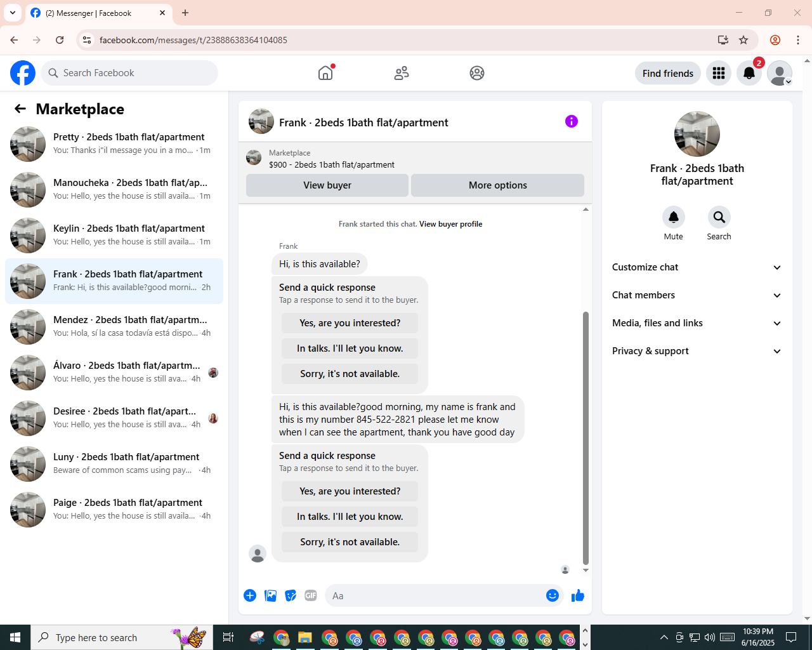Click the Windows taskbar search box
The height and width of the screenshot is (650, 812).
(x=122, y=637)
